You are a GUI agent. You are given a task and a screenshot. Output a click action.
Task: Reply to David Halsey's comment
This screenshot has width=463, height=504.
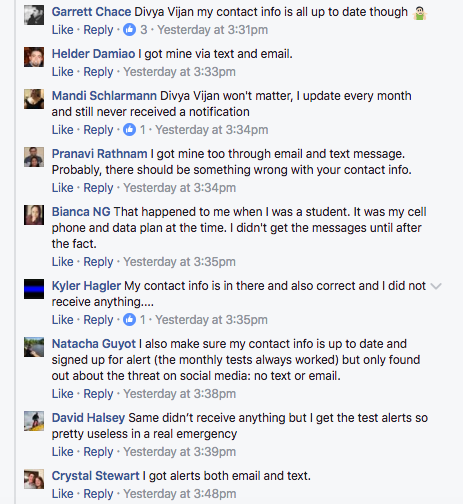(x=98, y=452)
